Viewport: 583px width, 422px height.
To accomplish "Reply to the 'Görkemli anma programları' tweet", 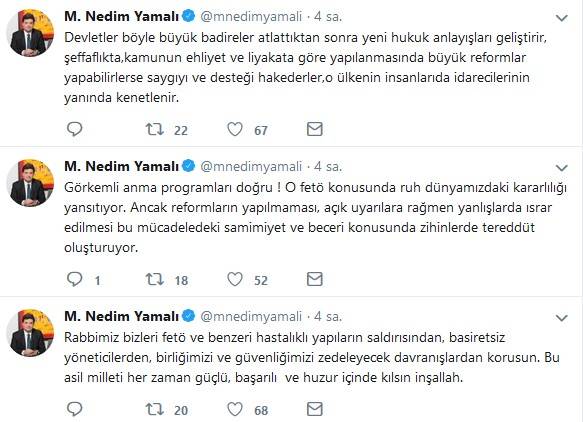I will 74,279.
